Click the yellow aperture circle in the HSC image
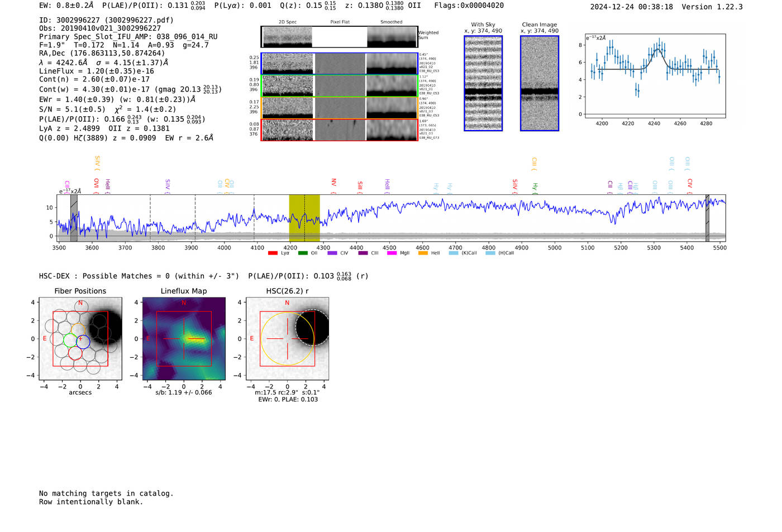This screenshot has width=782, height=532. coord(287,339)
